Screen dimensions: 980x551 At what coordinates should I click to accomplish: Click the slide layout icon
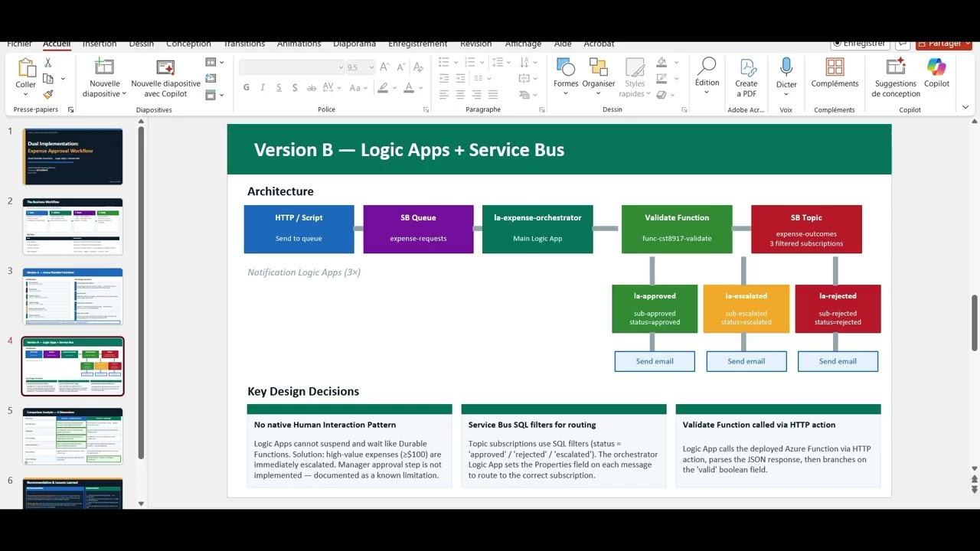pos(211,63)
